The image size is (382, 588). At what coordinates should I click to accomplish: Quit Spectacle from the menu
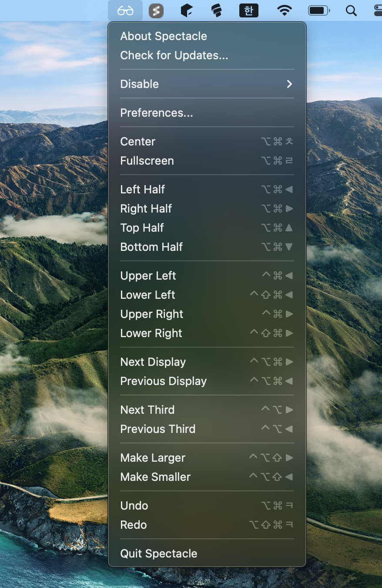207,554
